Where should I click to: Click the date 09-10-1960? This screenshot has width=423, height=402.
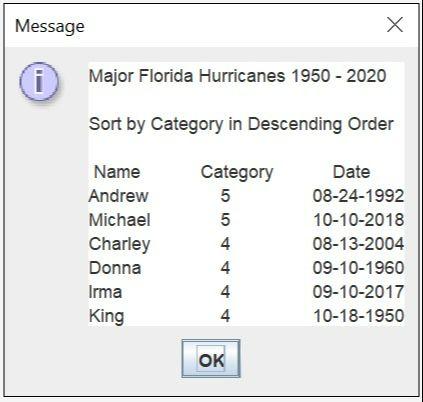(x=358, y=268)
